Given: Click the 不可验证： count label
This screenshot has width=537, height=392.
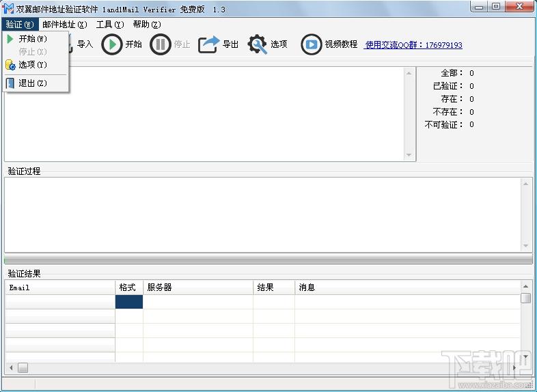Looking at the screenshot, I should (444, 124).
